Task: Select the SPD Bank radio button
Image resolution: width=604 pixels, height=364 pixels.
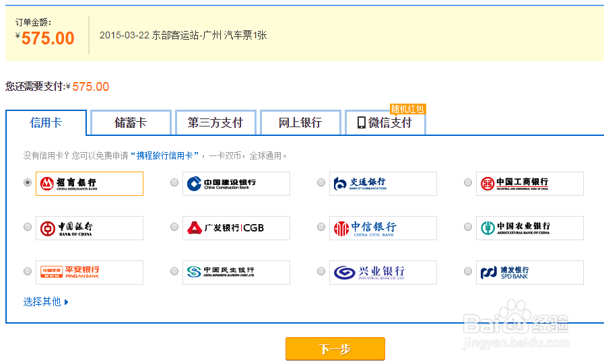Action: [468, 271]
